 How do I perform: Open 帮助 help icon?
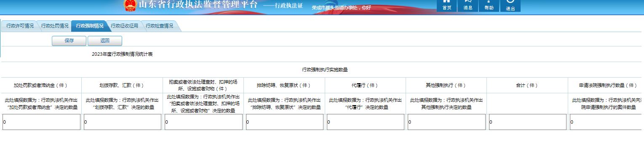tap(489, 5)
